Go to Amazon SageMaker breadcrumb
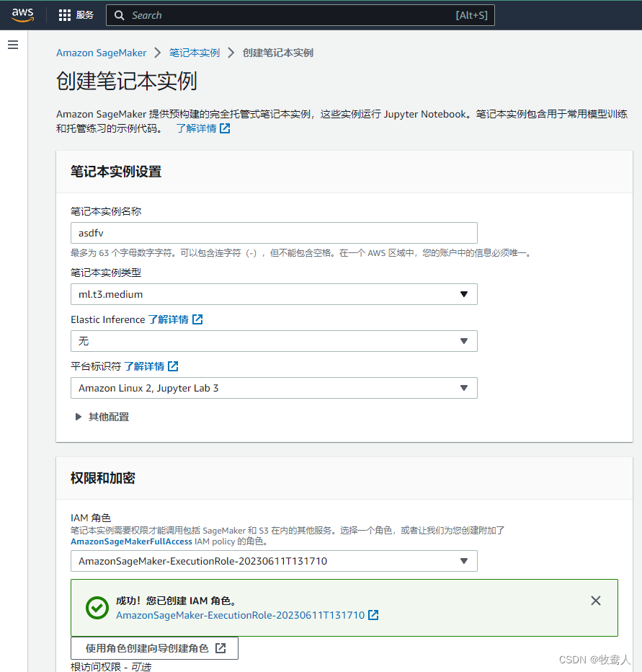This screenshot has height=672, width=642. pos(101,53)
